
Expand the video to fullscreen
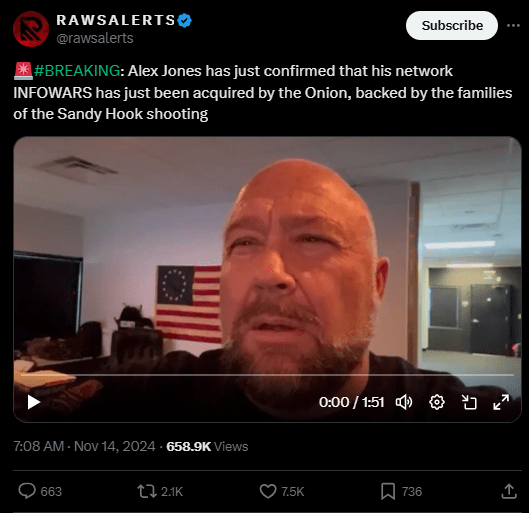[x=501, y=402]
